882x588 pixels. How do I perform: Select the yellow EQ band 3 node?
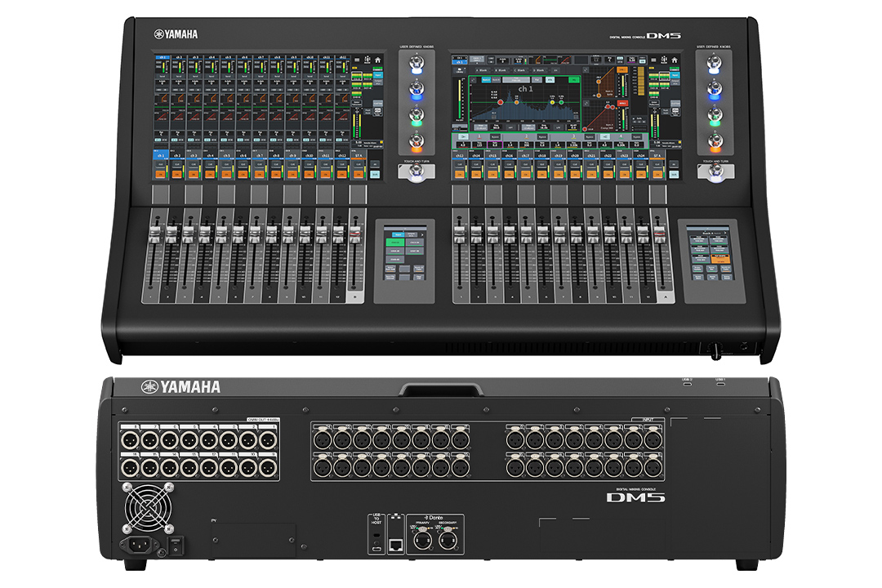(552, 102)
